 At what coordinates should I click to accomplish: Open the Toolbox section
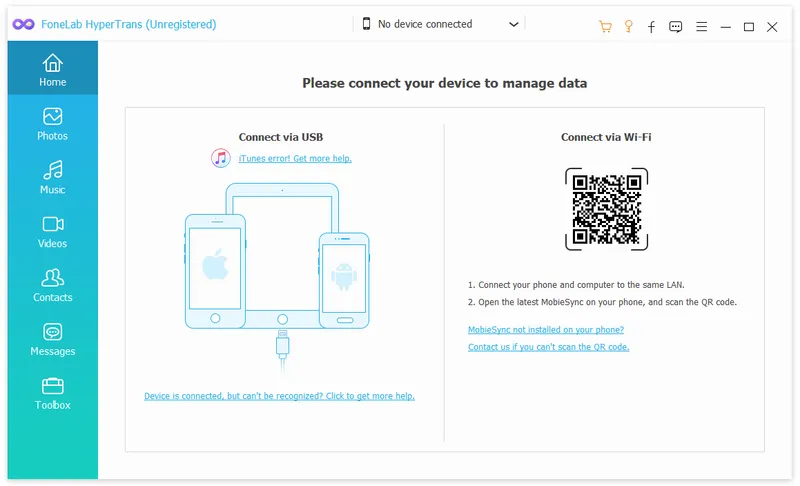point(53,393)
